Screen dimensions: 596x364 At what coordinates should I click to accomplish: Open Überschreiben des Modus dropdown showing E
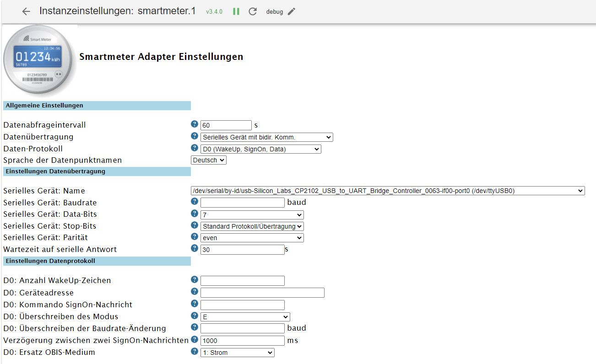tap(245, 317)
